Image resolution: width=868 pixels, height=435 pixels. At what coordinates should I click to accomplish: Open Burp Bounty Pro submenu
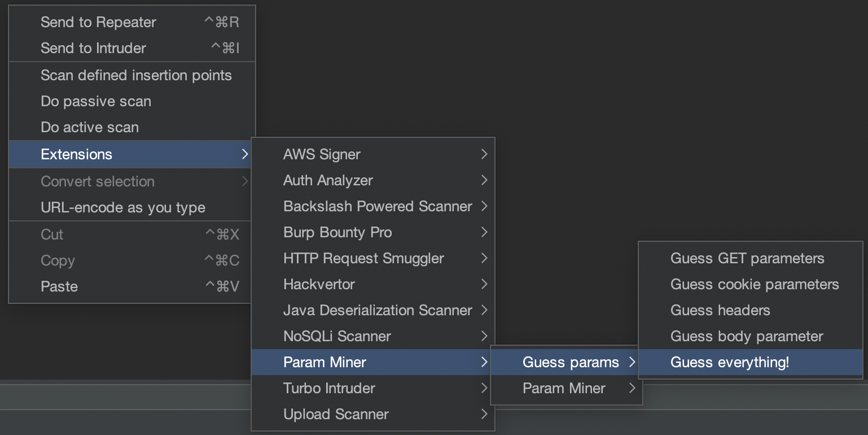(x=373, y=232)
